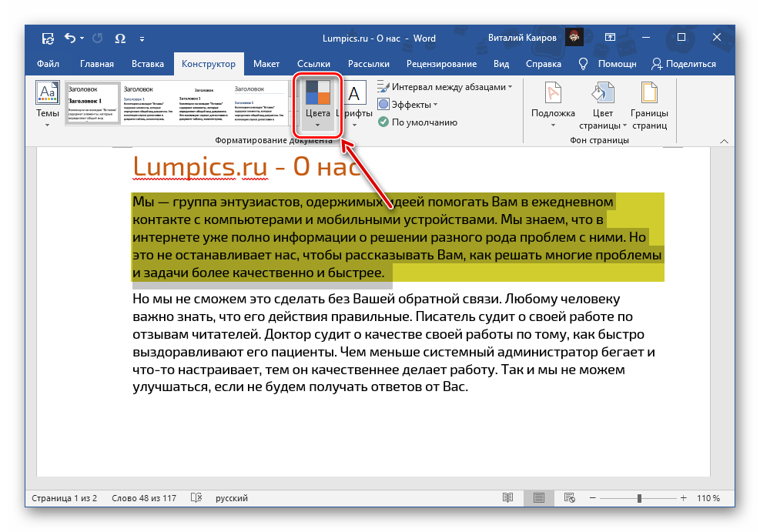Click the Поделиться share button

683,64
